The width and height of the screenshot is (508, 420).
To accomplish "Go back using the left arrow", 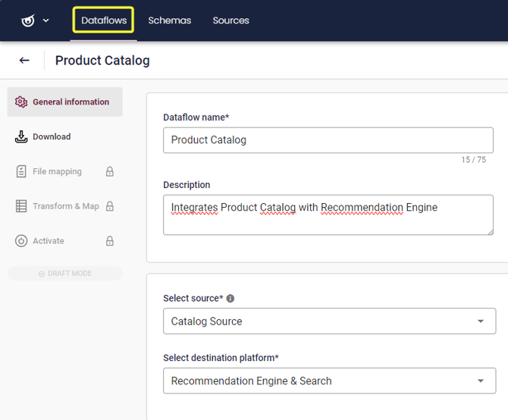I will pyautogui.click(x=24, y=60).
